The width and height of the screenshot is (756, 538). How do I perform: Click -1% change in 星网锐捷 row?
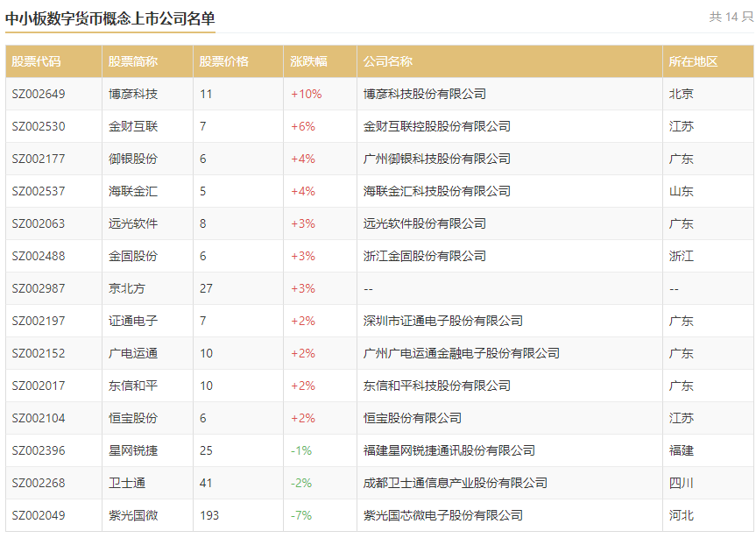(x=301, y=450)
